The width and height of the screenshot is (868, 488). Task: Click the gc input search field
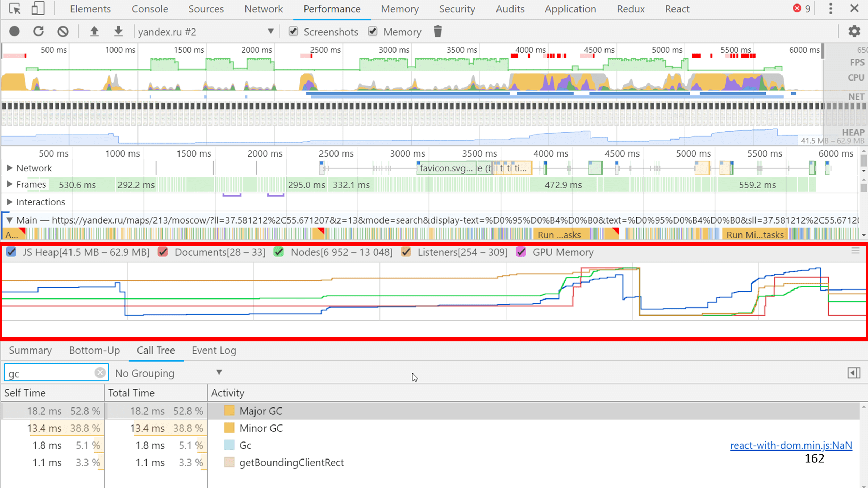point(51,373)
